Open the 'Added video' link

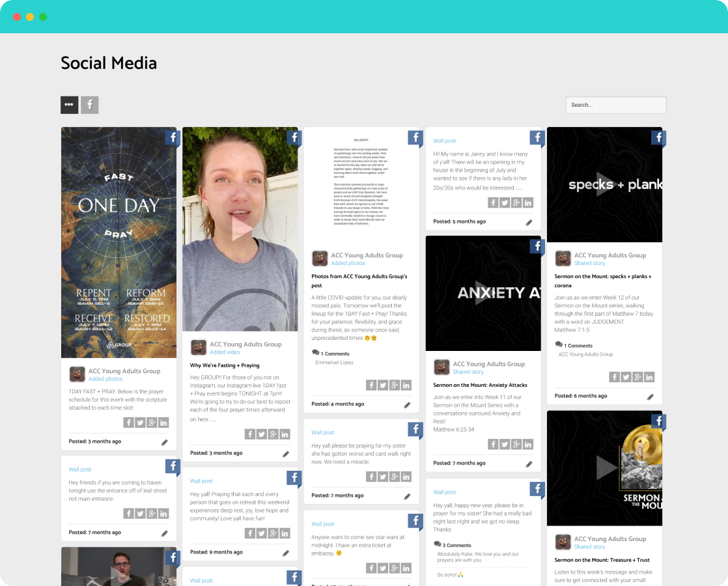225,352
